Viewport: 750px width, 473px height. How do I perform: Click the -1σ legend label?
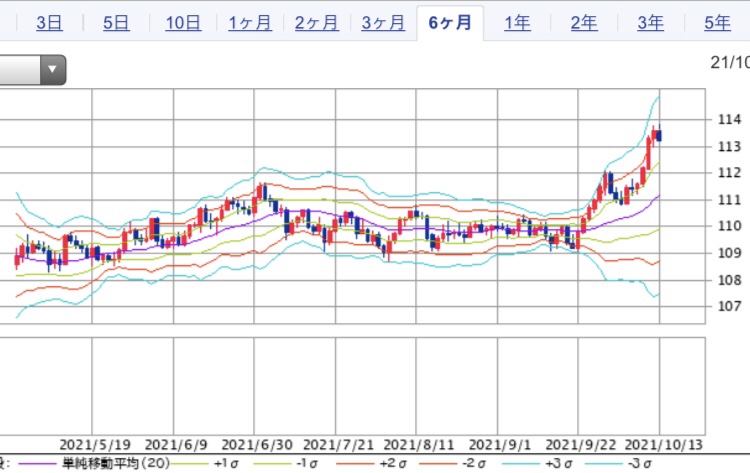307,463
